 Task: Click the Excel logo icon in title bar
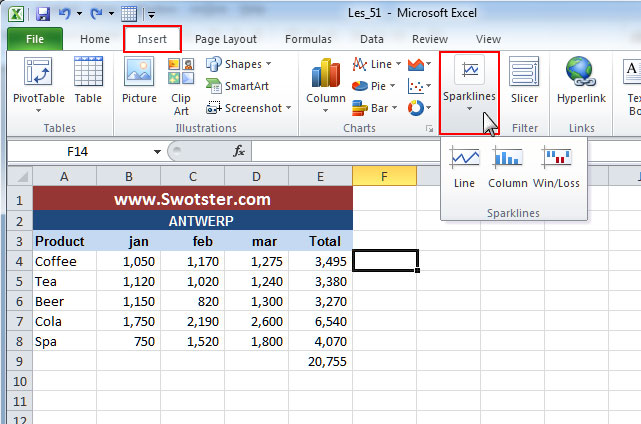(16, 14)
